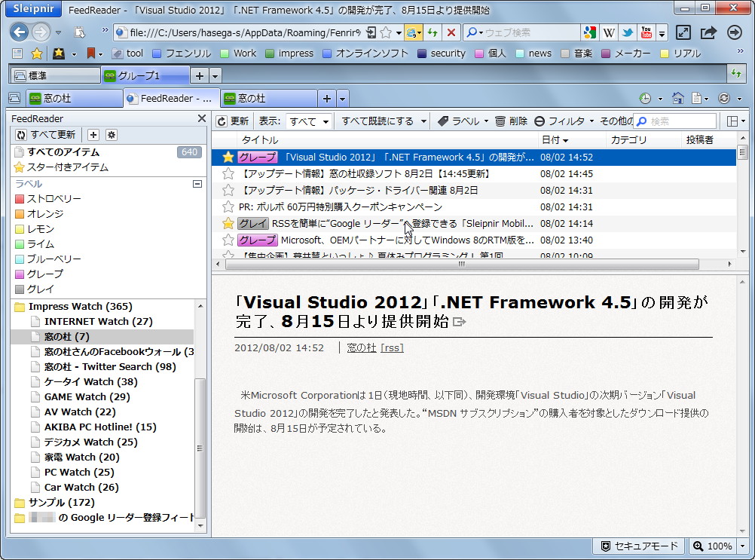Toggle star on Google リーダー RSS row
Image resolution: width=755 pixels, height=560 pixels.
[x=228, y=223]
